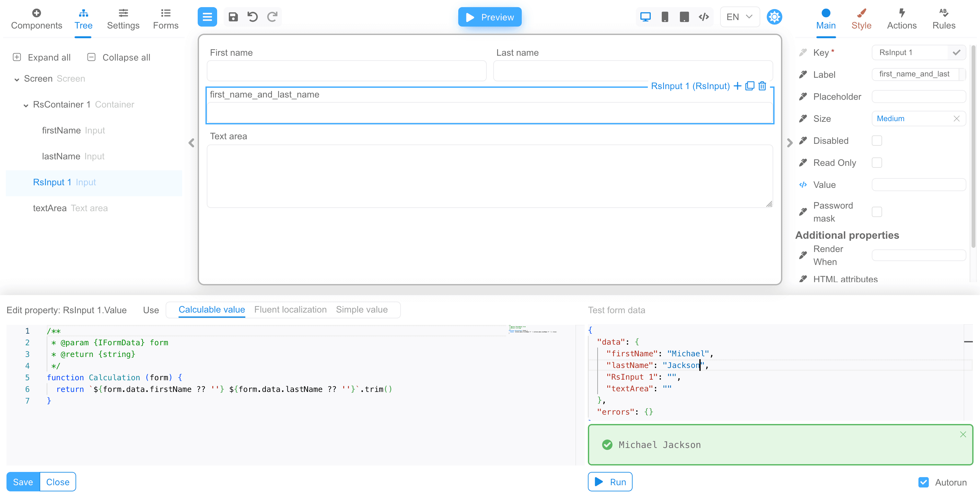Collapse the RsContainer 1 tree node
This screenshot has width=980, height=504.
tap(26, 105)
